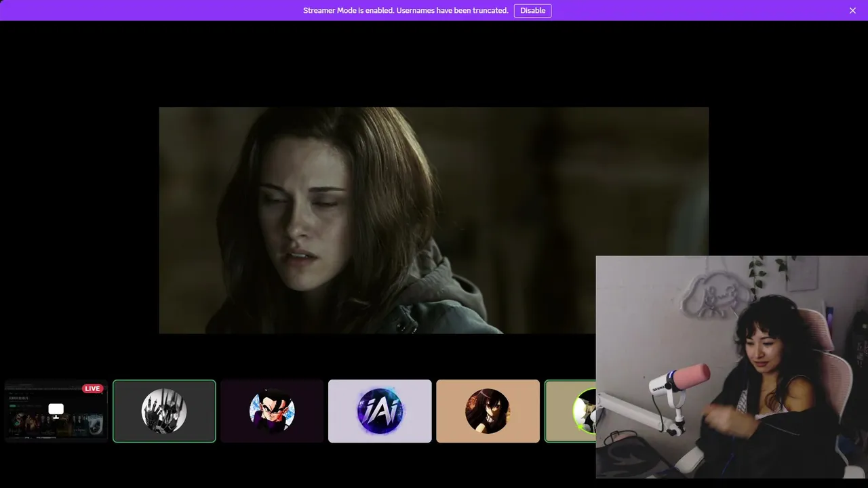Click Disable in the Streamer Mode banner
Viewport: 868px width, 488px height.
[532, 10]
